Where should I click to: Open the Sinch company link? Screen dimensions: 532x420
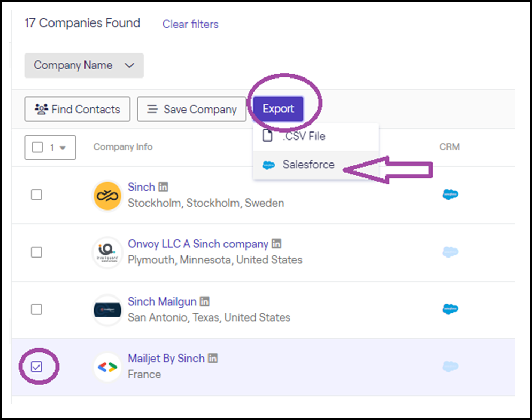point(142,187)
